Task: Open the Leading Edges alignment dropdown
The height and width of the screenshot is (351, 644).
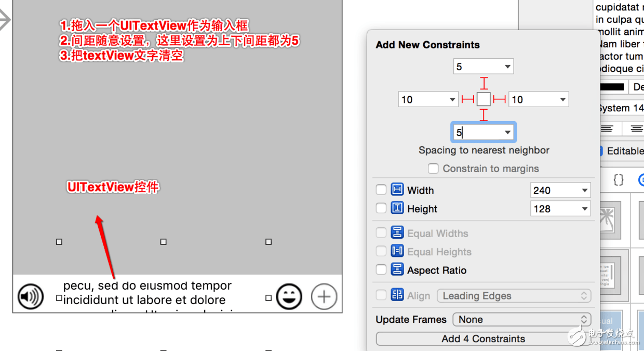Action: (x=514, y=295)
